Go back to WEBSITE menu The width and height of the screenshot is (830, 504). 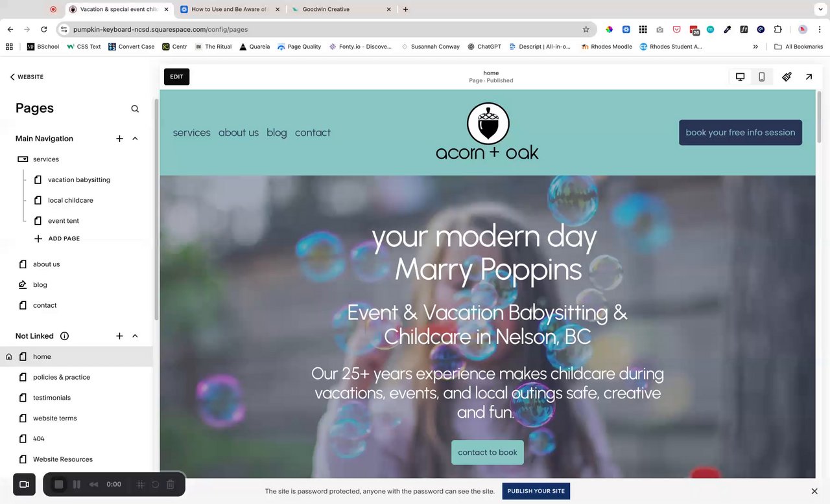(27, 76)
